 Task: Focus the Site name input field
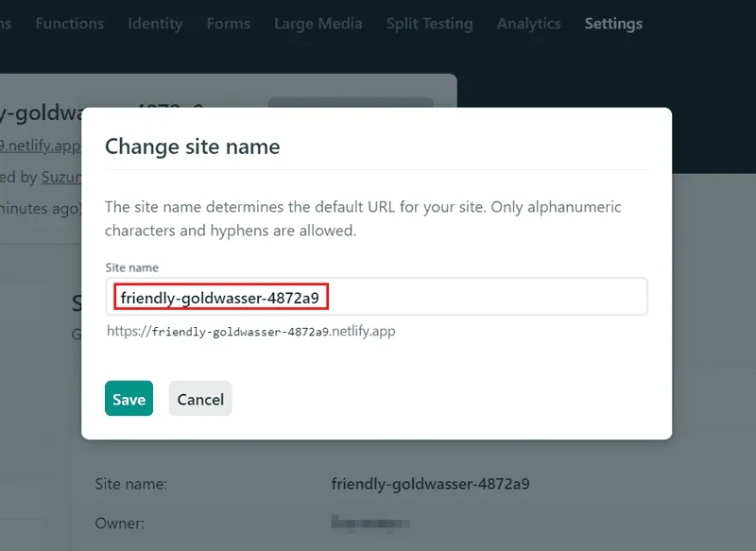point(376,297)
